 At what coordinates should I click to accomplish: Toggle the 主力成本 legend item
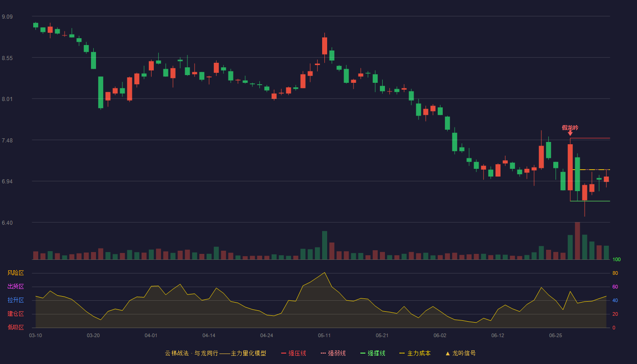(x=415, y=353)
